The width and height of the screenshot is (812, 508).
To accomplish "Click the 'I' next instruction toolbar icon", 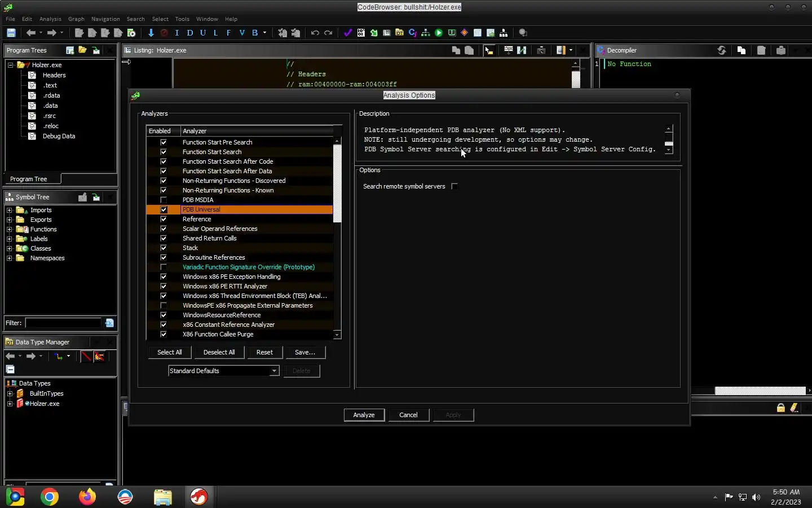I will tap(176, 33).
